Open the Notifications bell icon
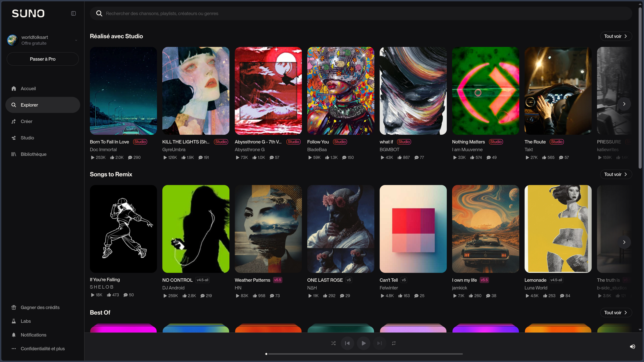This screenshot has height=362, width=644. coord(14,335)
